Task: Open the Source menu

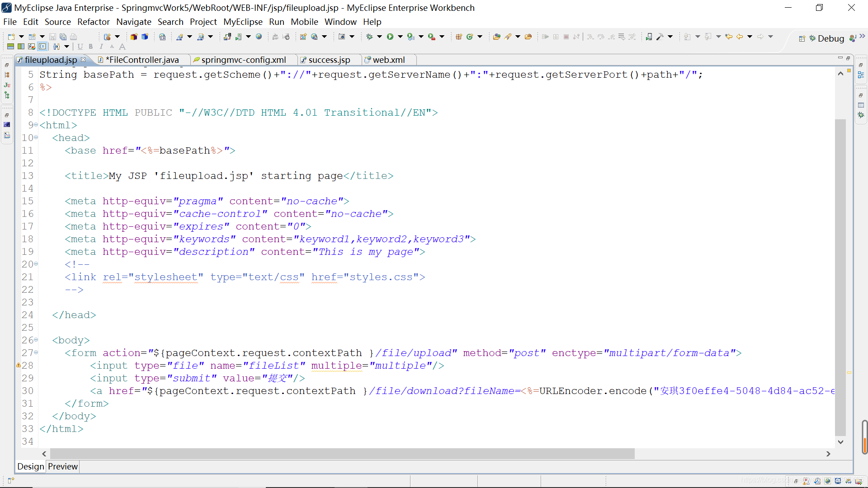Action: pyautogui.click(x=57, y=22)
